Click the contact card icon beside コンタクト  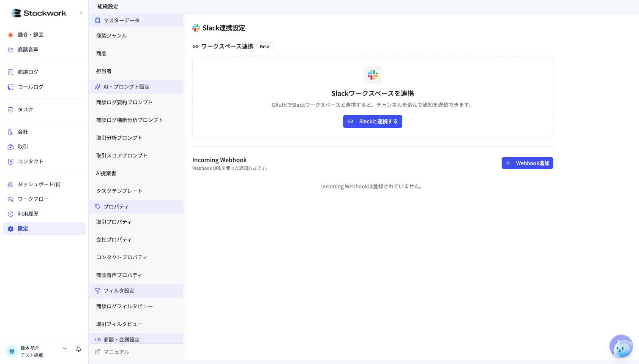click(11, 162)
